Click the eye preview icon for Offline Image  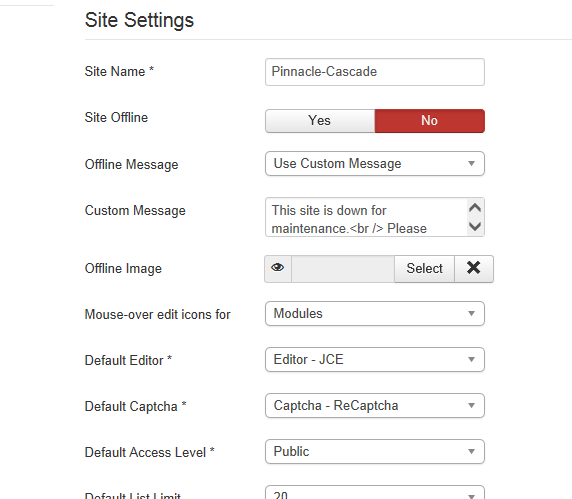(x=278, y=268)
